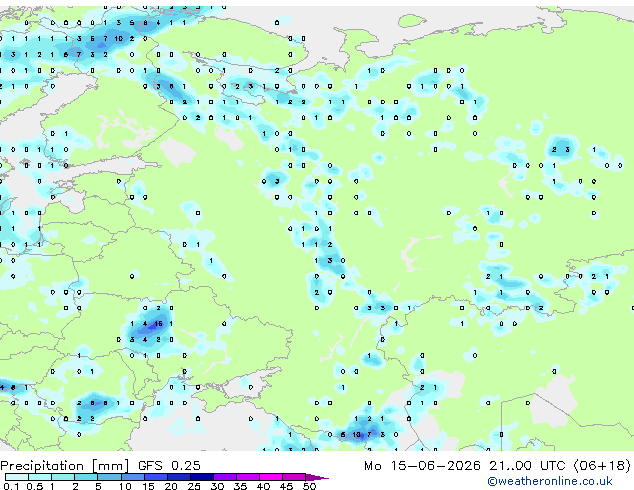
Task: Click the '16' precipitation value on the map
Action: click(x=158, y=323)
